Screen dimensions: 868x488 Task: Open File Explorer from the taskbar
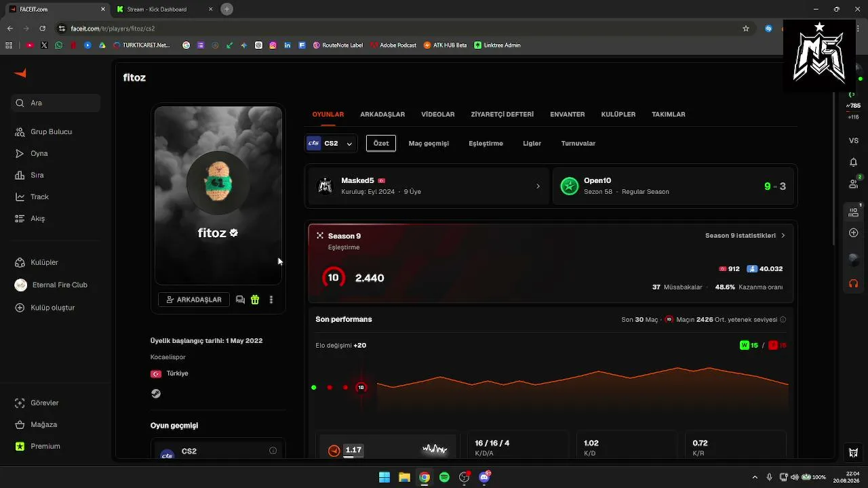(404, 477)
